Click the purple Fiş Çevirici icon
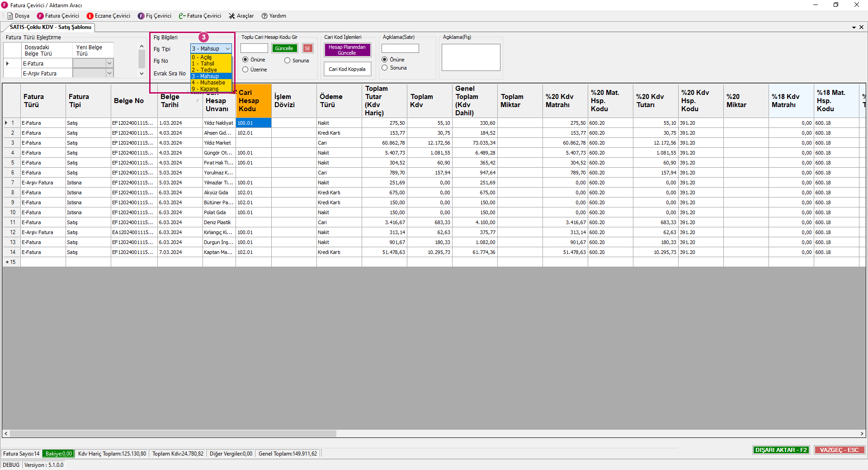 pos(141,16)
